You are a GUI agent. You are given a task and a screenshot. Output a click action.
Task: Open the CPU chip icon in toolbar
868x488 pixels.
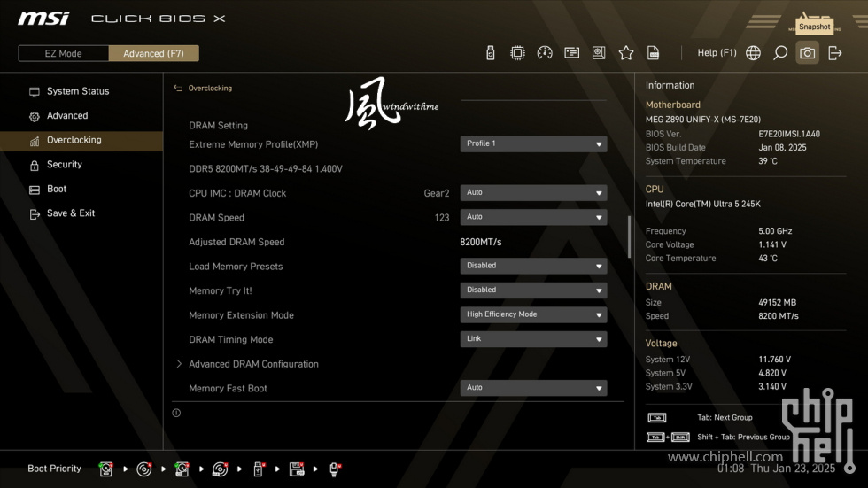coord(517,53)
